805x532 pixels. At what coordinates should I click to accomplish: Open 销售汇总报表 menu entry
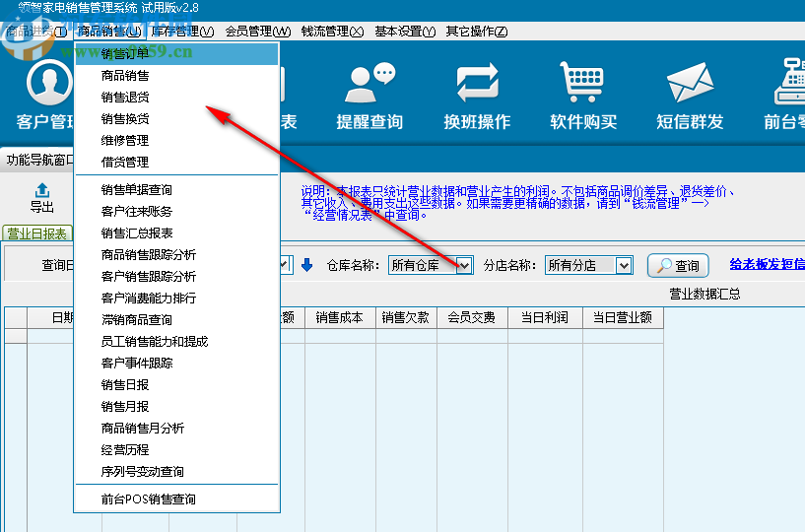[x=176, y=233]
